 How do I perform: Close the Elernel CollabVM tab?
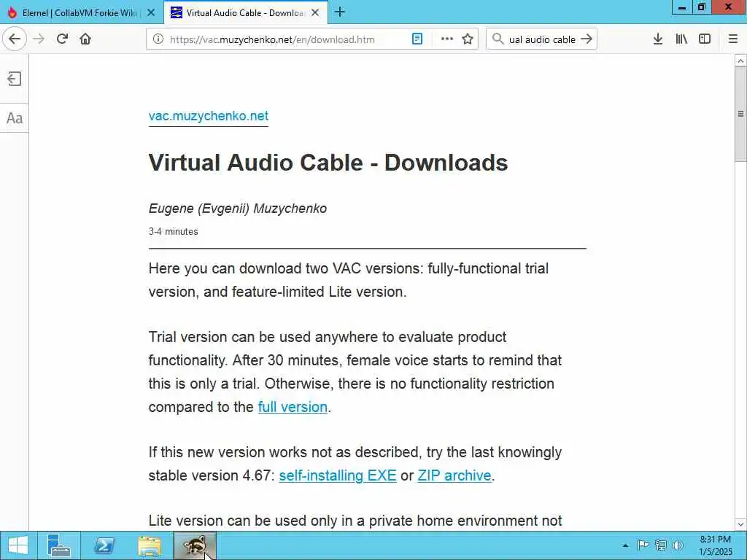click(150, 13)
